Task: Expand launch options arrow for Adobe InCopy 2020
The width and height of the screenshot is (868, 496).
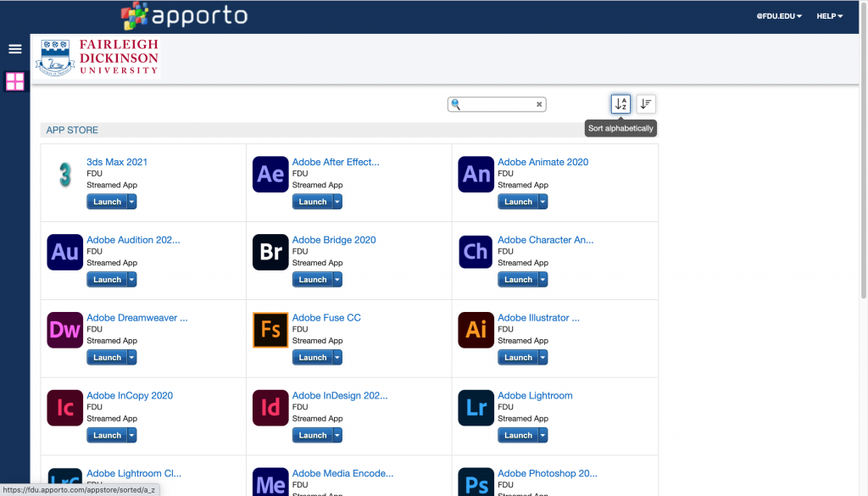Action: point(131,435)
